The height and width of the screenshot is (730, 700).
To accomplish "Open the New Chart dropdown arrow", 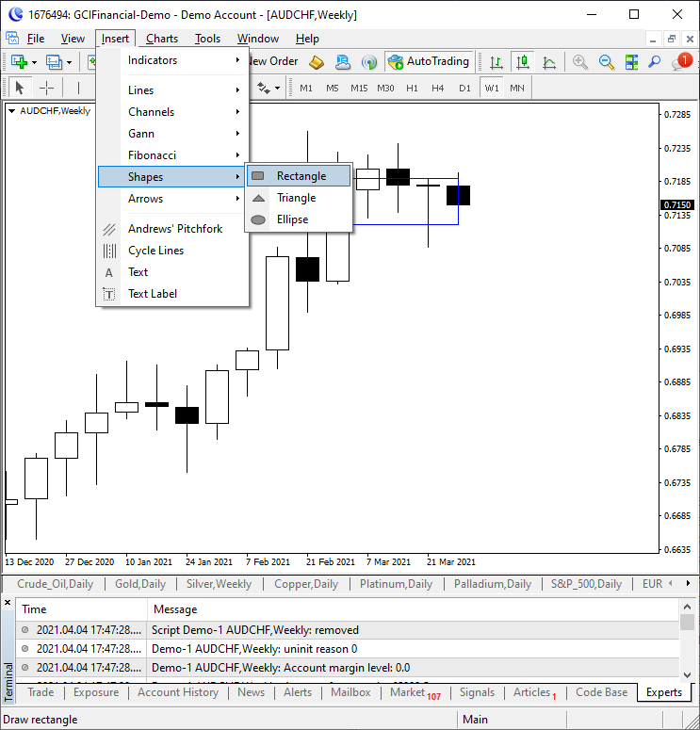I will 34,62.
